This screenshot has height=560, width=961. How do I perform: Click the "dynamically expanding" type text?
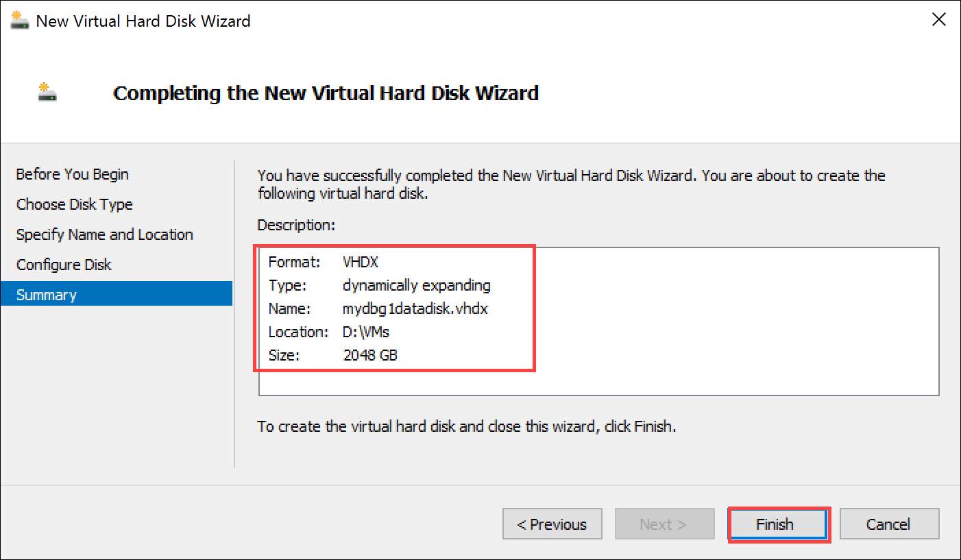click(416, 285)
